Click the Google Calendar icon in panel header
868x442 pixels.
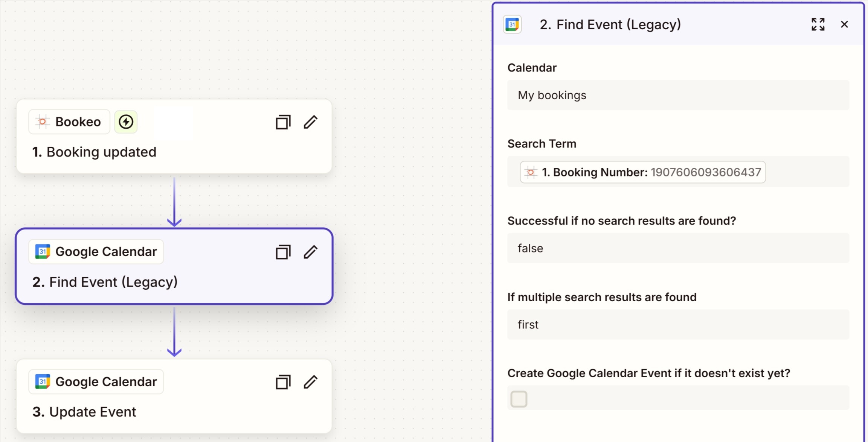coord(512,24)
